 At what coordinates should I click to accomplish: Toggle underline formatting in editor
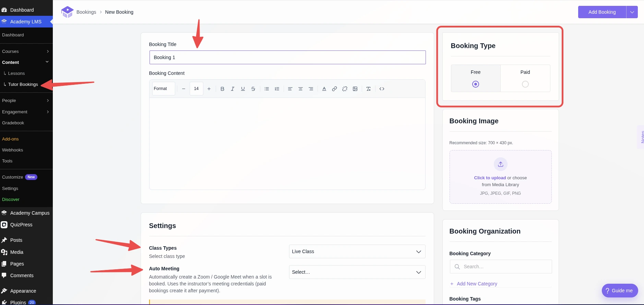pyautogui.click(x=243, y=89)
